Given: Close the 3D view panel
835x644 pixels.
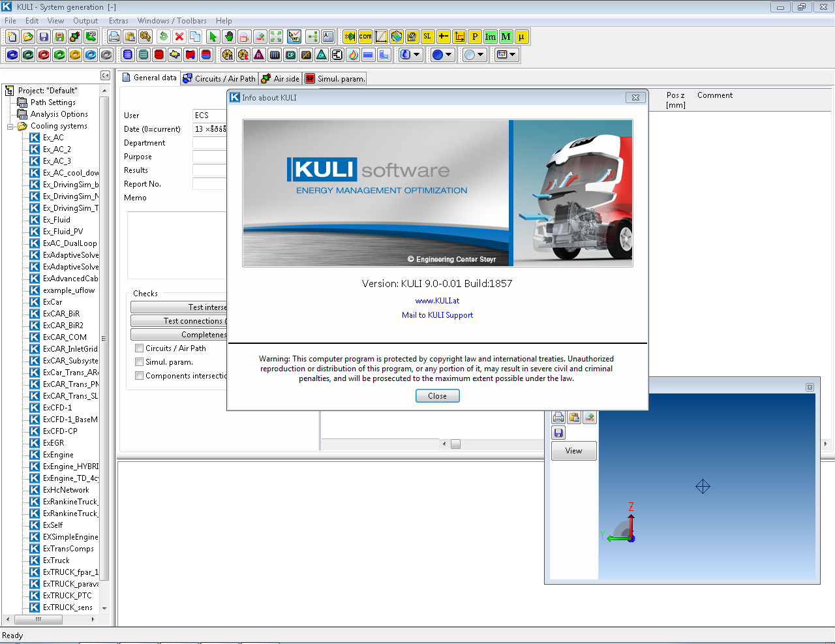Looking at the screenshot, I should click(810, 387).
